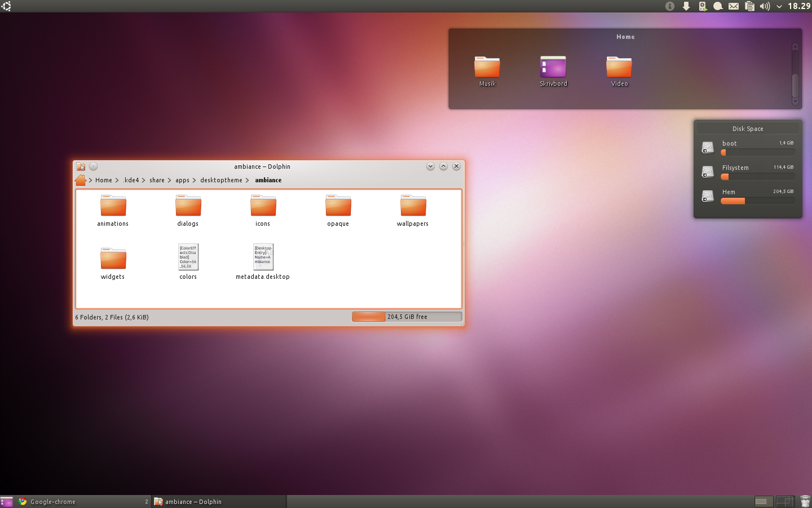
Task: Switch to first virtual desktop in pager
Action: (x=764, y=501)
